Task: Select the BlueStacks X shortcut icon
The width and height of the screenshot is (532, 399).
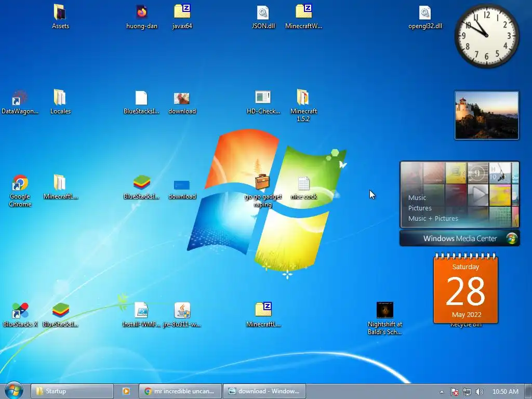Action: [x=20, y=310]
